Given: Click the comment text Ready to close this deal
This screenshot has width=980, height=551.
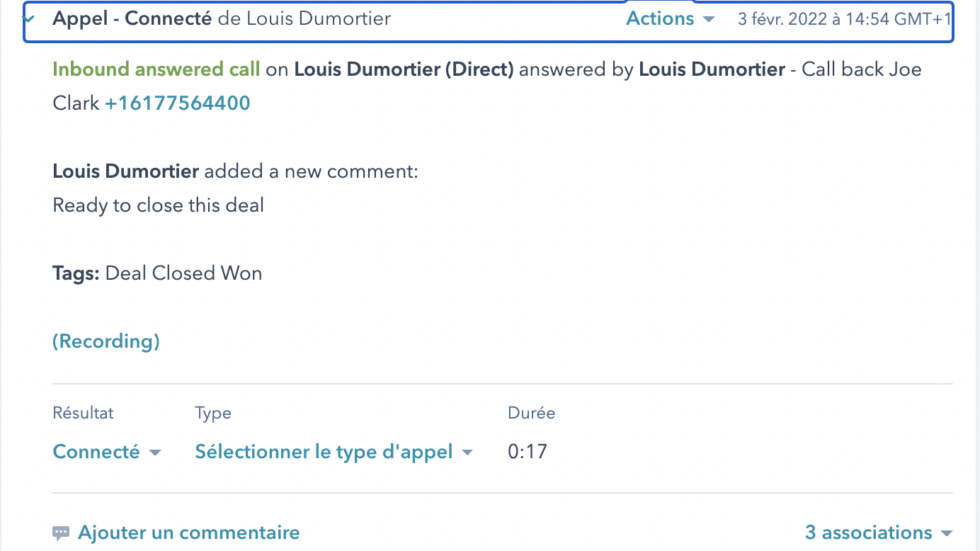Looking at the screenshot, I should [x=158, y=205].
